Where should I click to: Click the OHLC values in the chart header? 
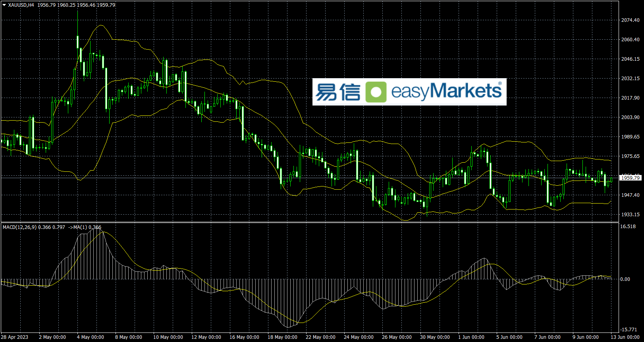point(76,5)
